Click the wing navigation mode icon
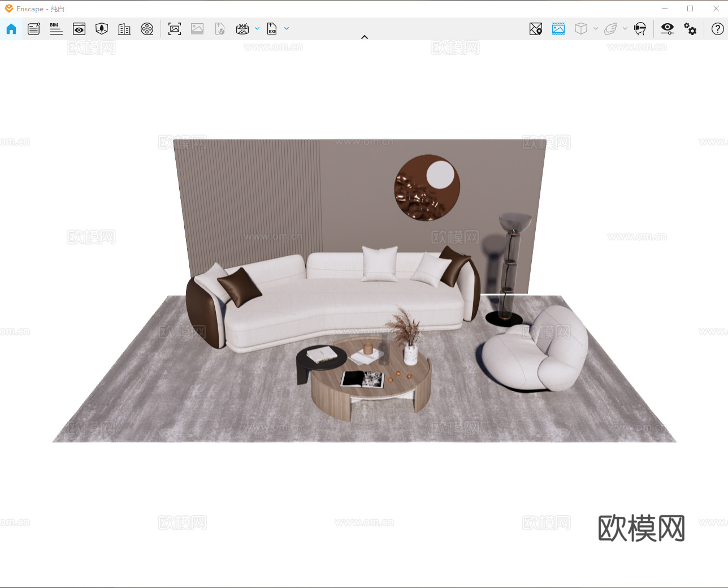Image resolution: width=728 pixels, height=588 pixels. click(610, 29)
